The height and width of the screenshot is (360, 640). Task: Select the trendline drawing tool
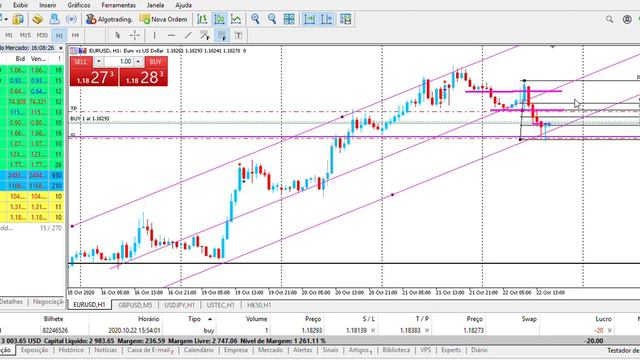click(x=188, y=36)
